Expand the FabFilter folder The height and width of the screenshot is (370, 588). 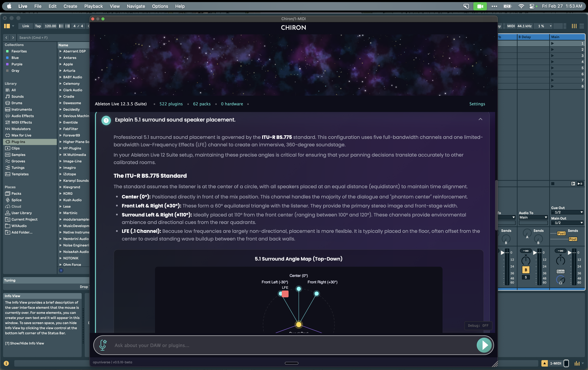click(x=61, y=129)
